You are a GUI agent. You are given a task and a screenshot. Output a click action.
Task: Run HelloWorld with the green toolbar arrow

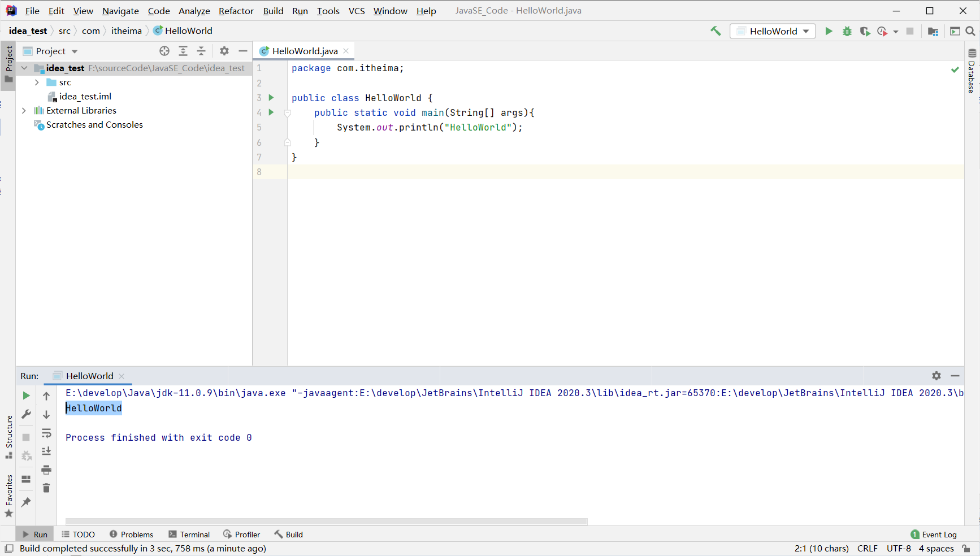(829, 31)
